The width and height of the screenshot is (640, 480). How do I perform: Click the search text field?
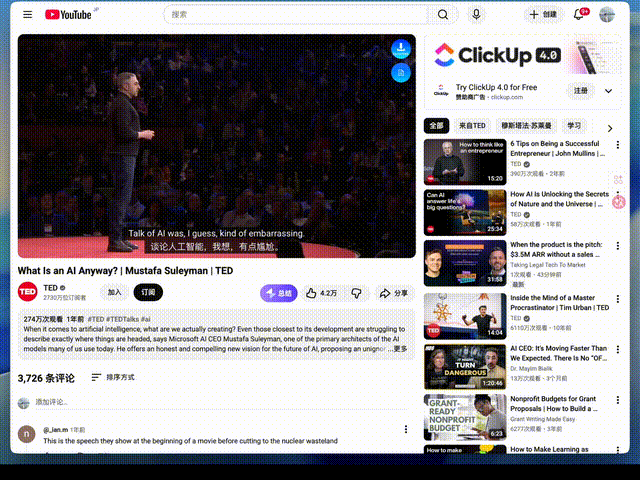coord(298,15)
